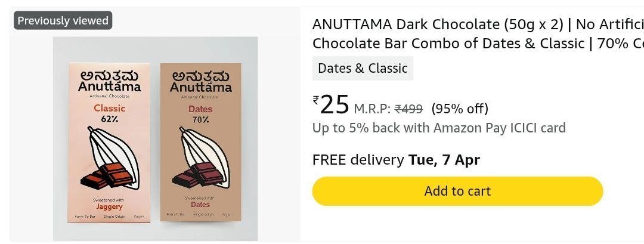
Task: Open the pink Classic chocolate bar image
Action: tap(109, 143)
